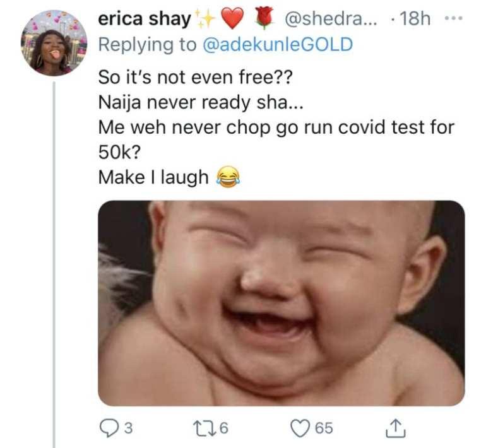Enlarge the laughing baby image
Viewport: 486px width, 448px height.
(x=281, y=303)
